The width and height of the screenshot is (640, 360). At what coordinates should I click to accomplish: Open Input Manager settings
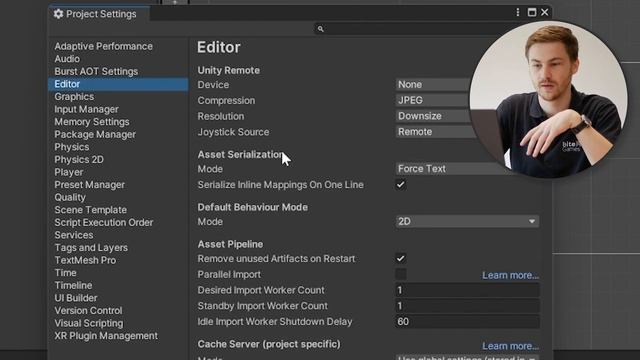click(87, 109)
